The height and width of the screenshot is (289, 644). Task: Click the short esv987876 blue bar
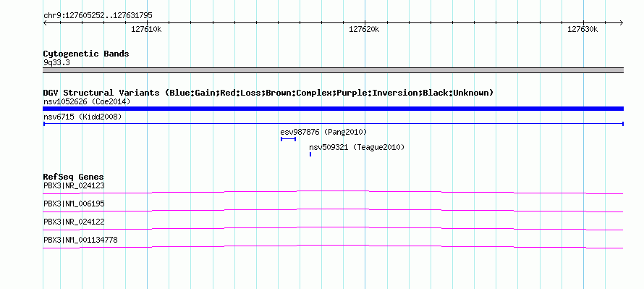pyautogui.click(x=288, y=139)
